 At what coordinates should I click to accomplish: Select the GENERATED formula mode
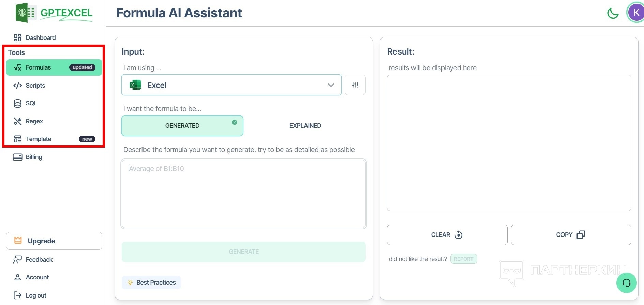[x=182, y=126]
